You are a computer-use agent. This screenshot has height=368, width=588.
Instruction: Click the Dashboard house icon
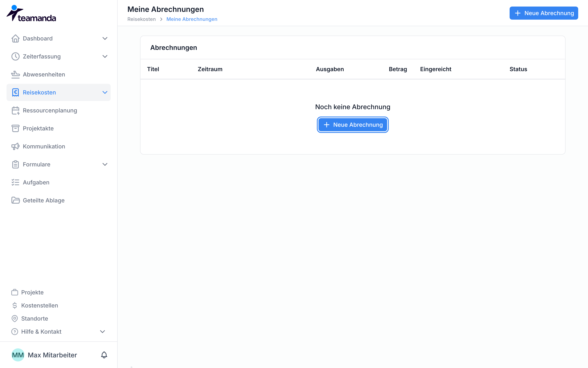pos(15,38)
